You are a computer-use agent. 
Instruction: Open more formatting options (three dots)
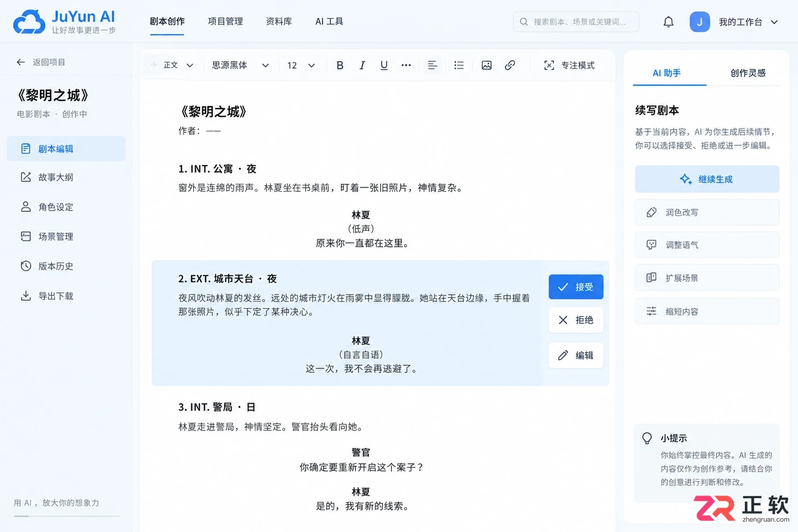406,65
